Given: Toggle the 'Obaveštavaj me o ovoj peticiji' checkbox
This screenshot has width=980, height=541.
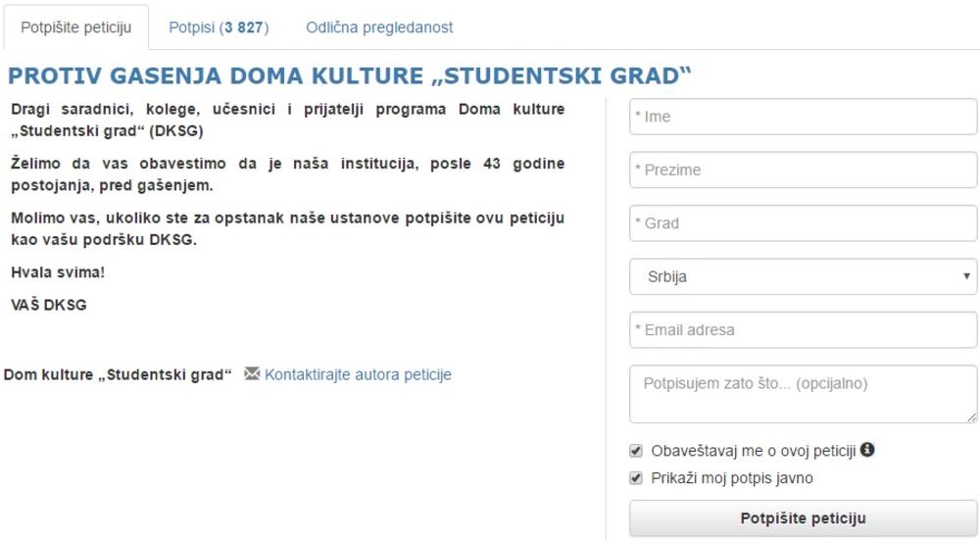Looking at the screenshot, I should (637, 452).
